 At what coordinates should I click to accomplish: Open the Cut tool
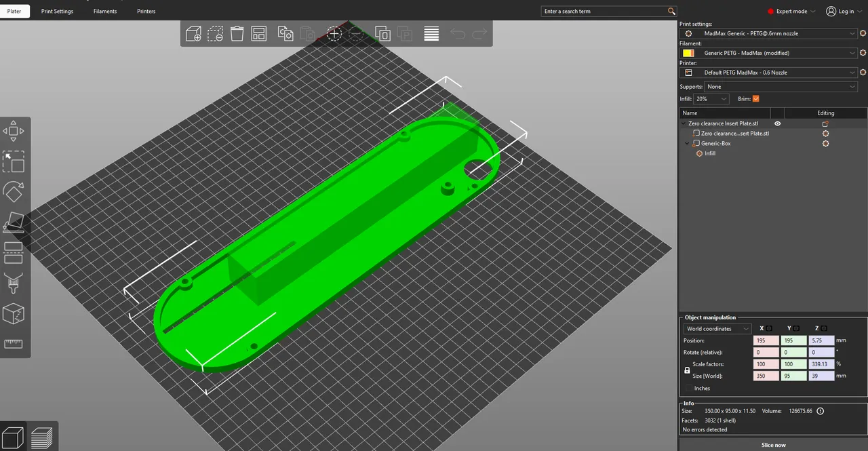click(x=14, y=253)
